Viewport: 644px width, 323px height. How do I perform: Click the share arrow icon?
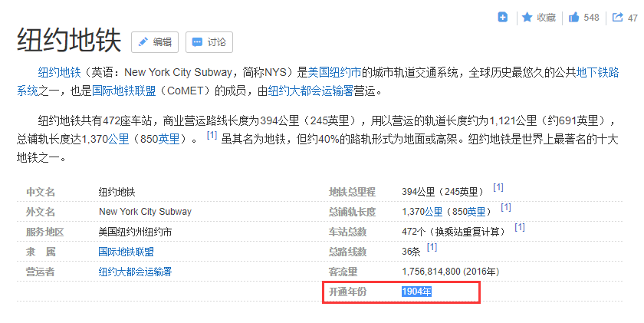click(x=617, y=17)
